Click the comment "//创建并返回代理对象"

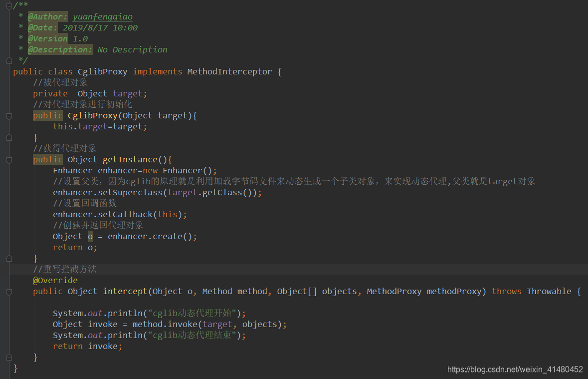98,225
